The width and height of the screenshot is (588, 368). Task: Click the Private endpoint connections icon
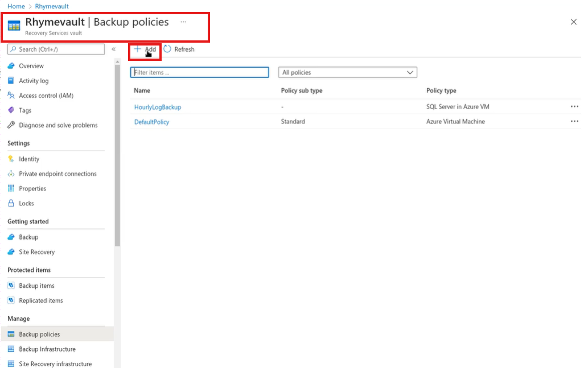(x=11, y=173)
